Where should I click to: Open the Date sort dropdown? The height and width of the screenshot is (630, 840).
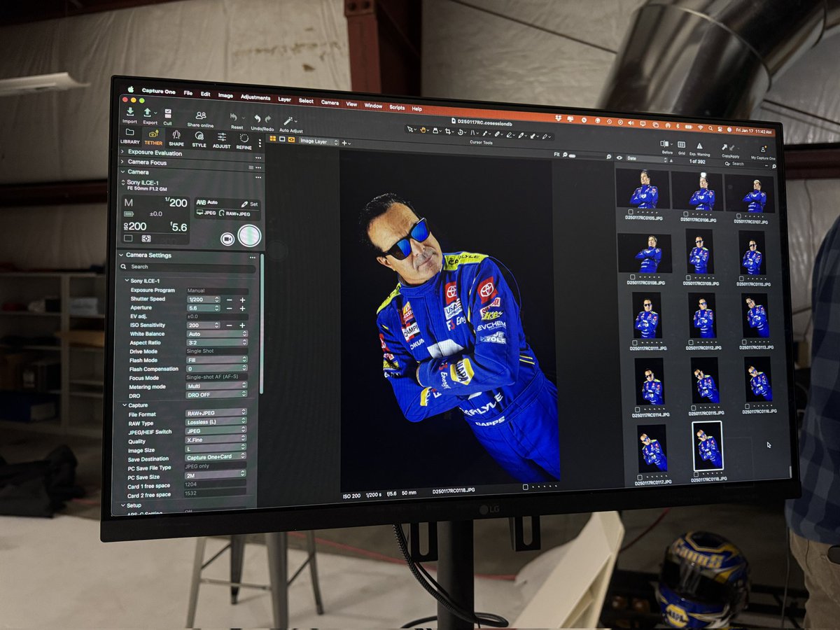click(647, 158)
